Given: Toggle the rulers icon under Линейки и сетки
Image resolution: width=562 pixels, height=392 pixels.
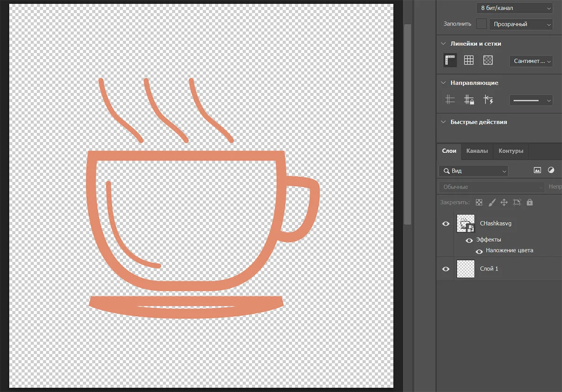Looking at the screenshot, I should tap(450, 60).
